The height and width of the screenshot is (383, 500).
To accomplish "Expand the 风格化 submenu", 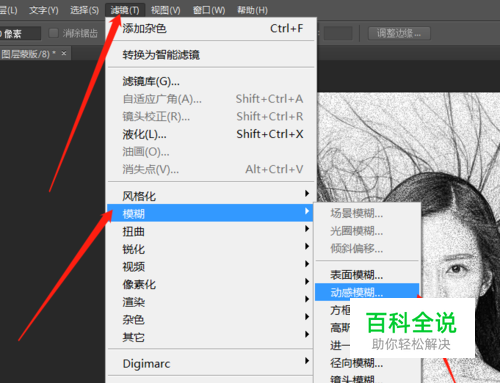I will [210, 196].
